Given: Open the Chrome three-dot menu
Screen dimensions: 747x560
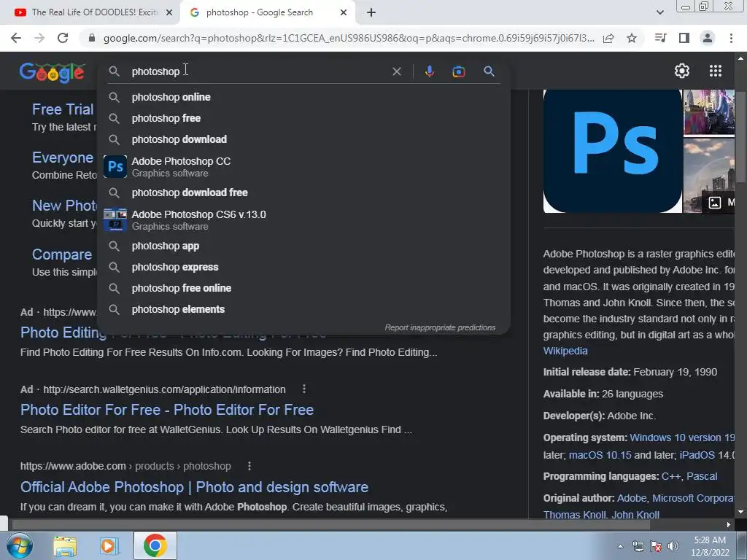Looking at the screenshot, I should click(731, 38).
